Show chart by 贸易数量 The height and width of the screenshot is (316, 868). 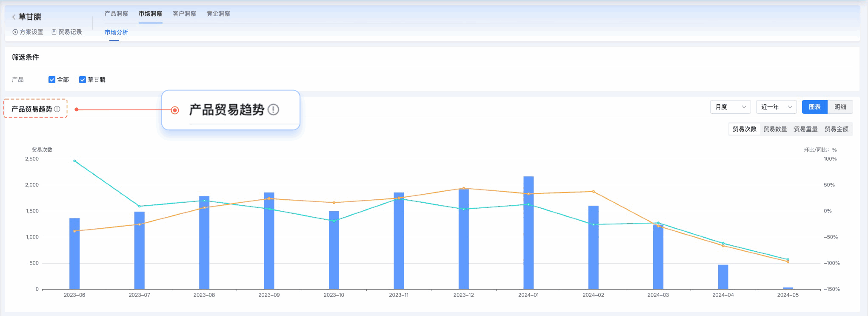775,129
